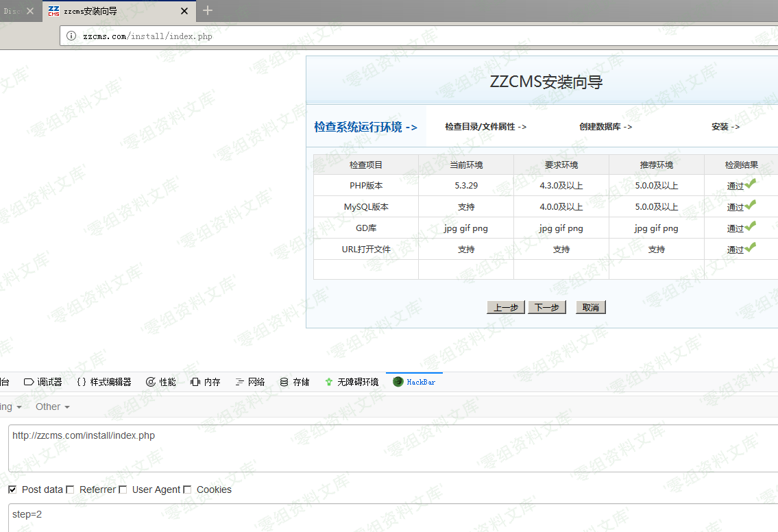778x532 pixels.
Task: Expand the Other dropdown in HackBar
Action: 53,407
